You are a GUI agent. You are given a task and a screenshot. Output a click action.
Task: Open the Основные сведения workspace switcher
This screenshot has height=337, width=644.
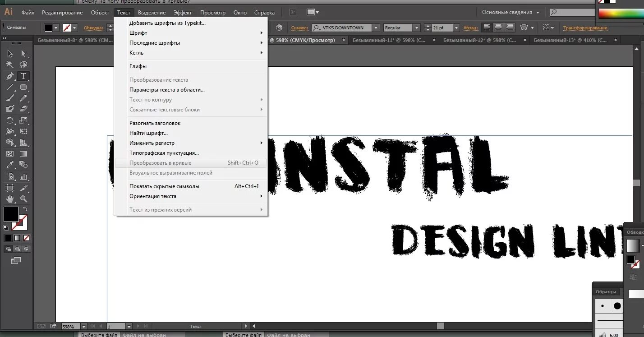point(510,12)
